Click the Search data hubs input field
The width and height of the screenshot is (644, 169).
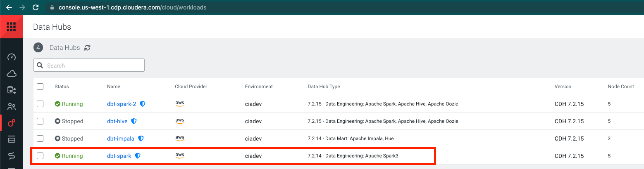93,66
